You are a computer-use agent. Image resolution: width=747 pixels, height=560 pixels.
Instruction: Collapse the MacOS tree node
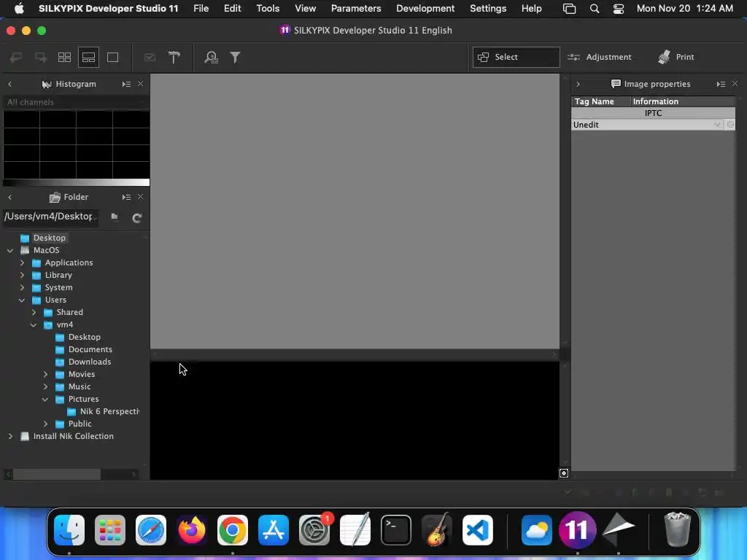(x=10, y=251)
